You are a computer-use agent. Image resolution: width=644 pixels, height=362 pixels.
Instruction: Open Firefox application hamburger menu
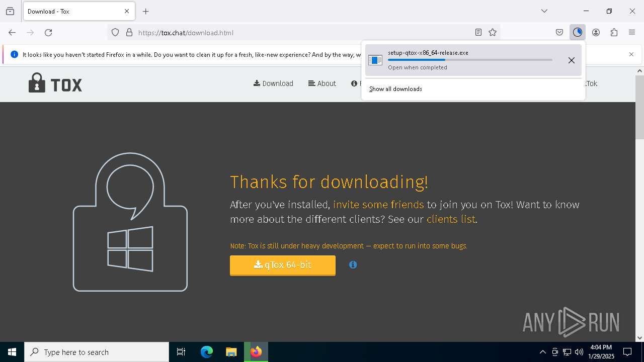(x=632, y=33)
